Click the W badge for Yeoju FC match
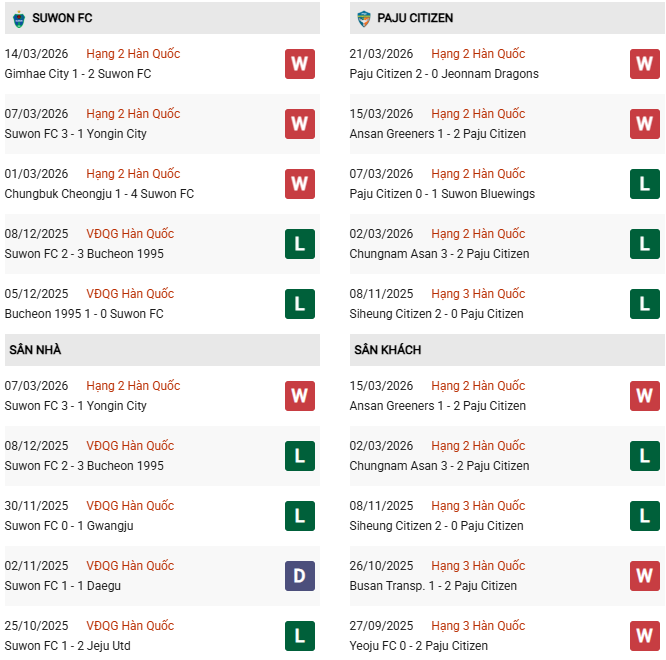This screenshot has width=666, height=660. click(645, 636)
